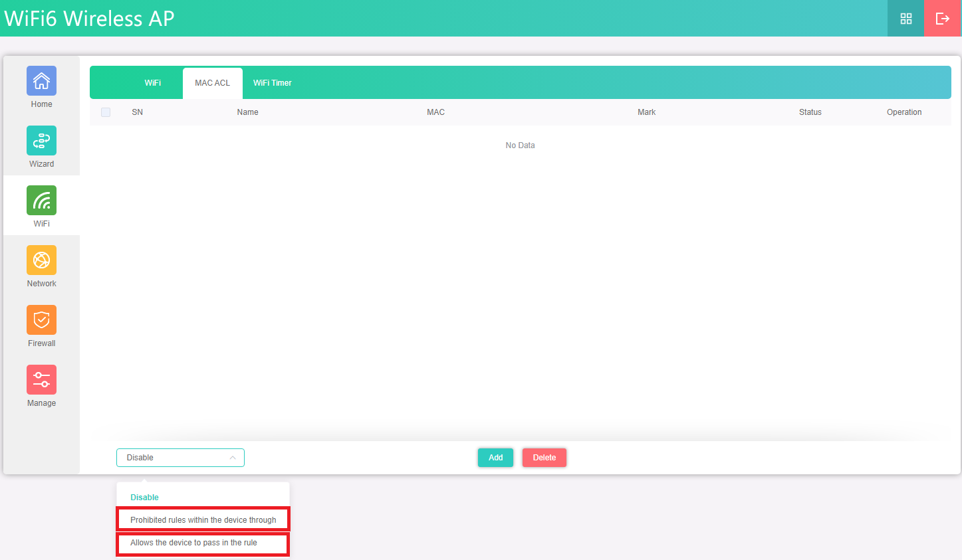Choose the Disable option in dropdown list
The height and width of the screenshot is (560, 962).
pos(145,498)
